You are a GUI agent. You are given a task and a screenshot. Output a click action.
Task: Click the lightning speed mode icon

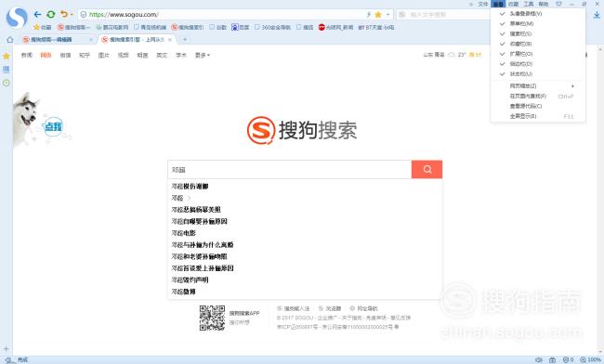[369, 15]
